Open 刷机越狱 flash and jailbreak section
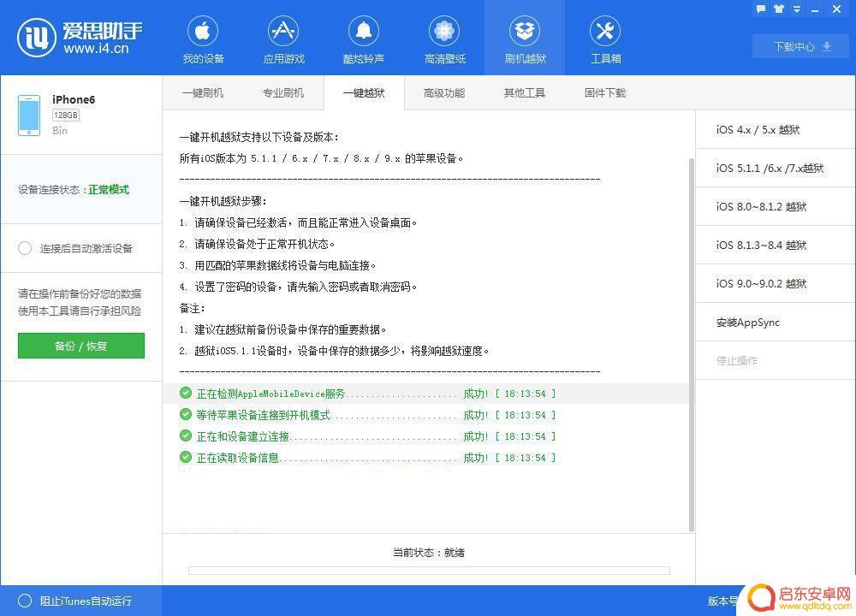 (x=525, y=39)
